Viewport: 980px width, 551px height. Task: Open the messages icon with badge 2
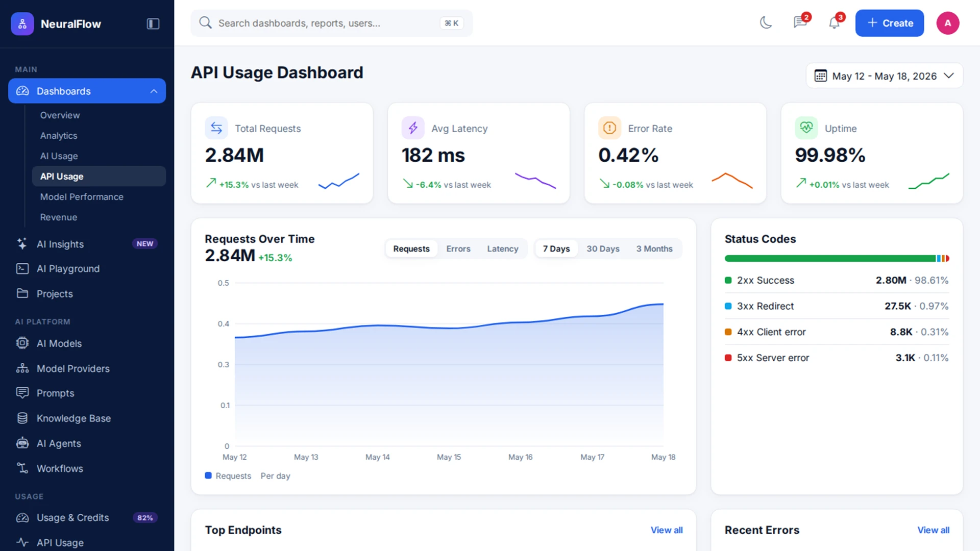[800, 23]
